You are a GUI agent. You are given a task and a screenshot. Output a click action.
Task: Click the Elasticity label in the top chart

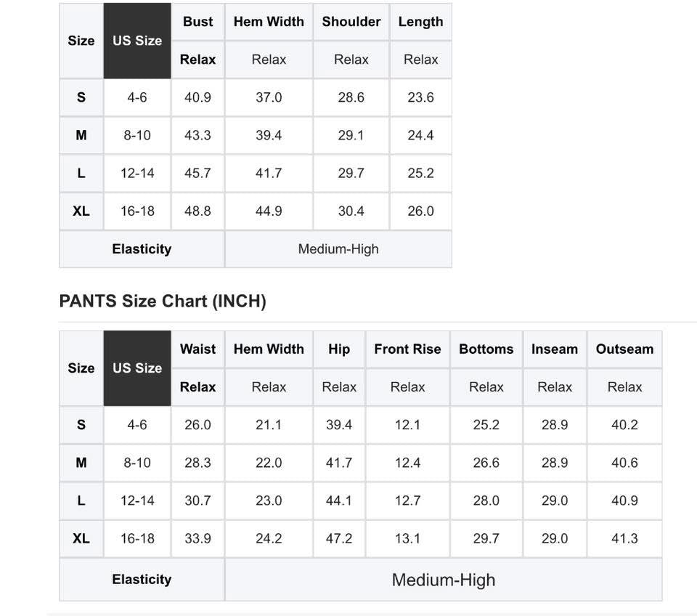point(142,249)
